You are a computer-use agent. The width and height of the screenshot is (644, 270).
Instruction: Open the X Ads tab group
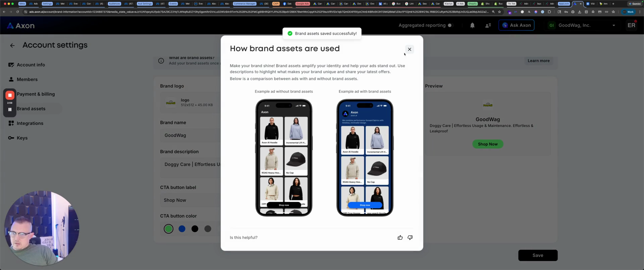(x=461, y=4)
